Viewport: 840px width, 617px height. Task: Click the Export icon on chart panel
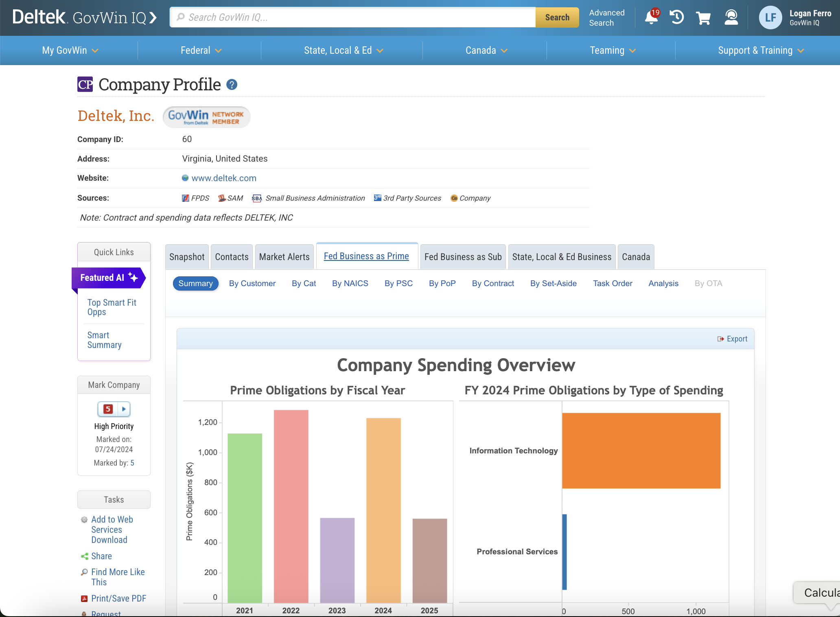point(721,339)
